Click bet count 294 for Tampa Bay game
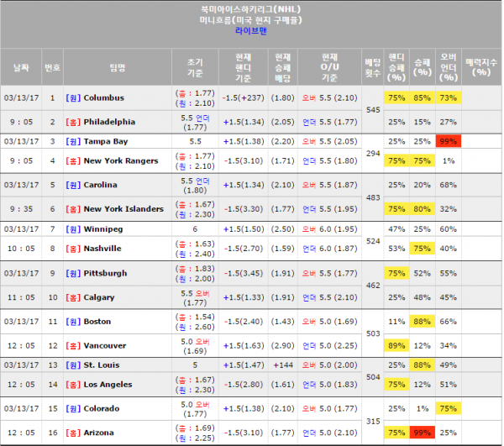 (x=373, y=153)
